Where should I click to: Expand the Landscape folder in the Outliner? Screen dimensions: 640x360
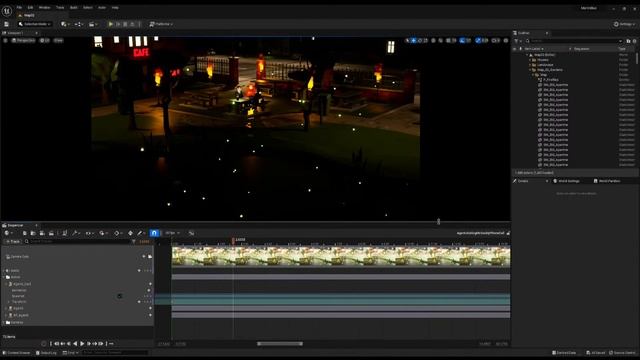coord(530,65)
